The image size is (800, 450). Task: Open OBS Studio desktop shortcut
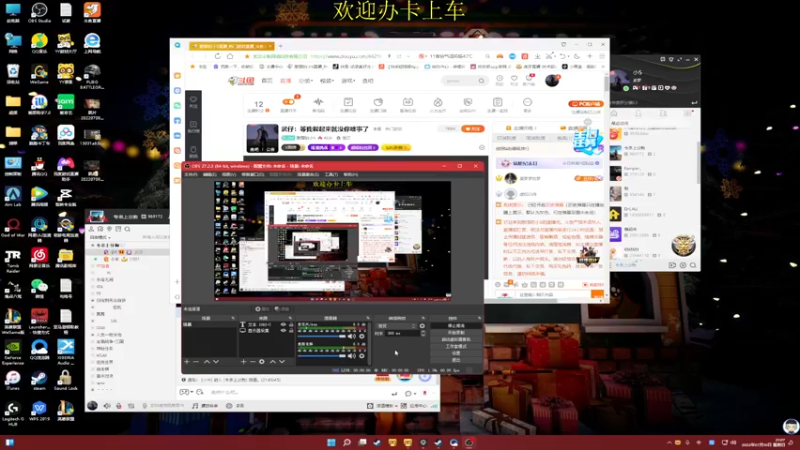tap(39, 13)
